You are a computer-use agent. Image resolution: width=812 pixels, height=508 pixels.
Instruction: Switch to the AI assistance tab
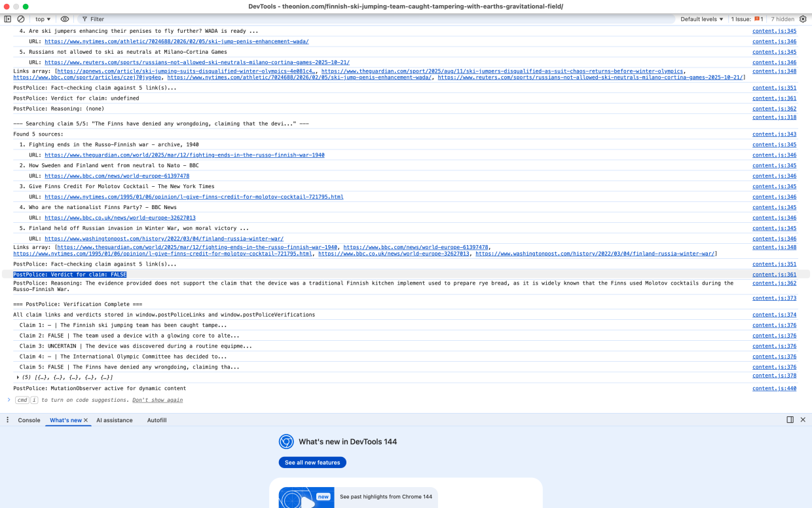115,420
